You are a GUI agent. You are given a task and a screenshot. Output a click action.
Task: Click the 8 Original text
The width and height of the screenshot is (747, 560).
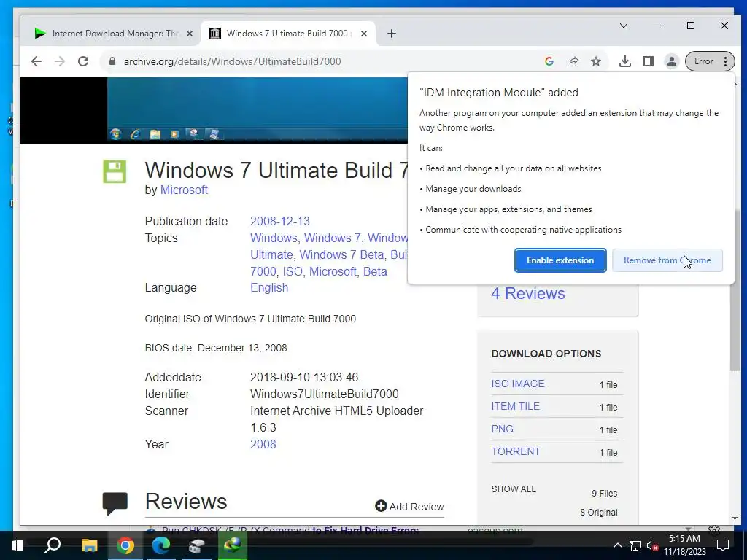click(599, 513)
